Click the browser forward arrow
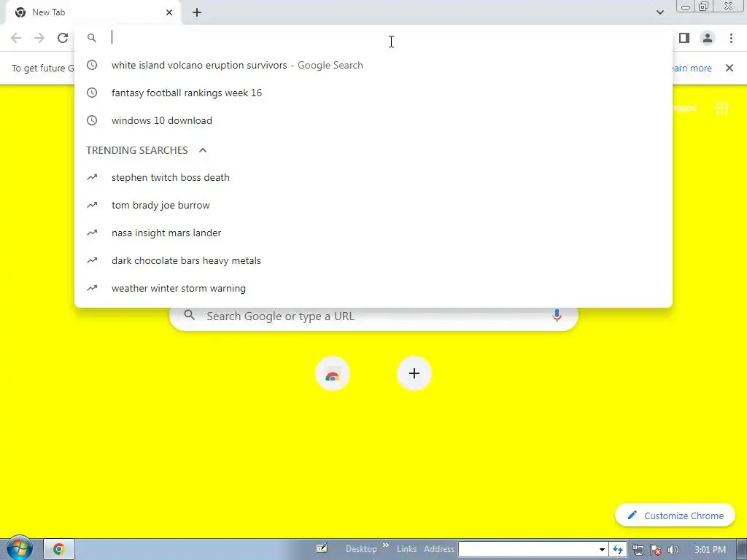Image resolution: width=747 pixels, height=560 pixels. click(39, 38)
